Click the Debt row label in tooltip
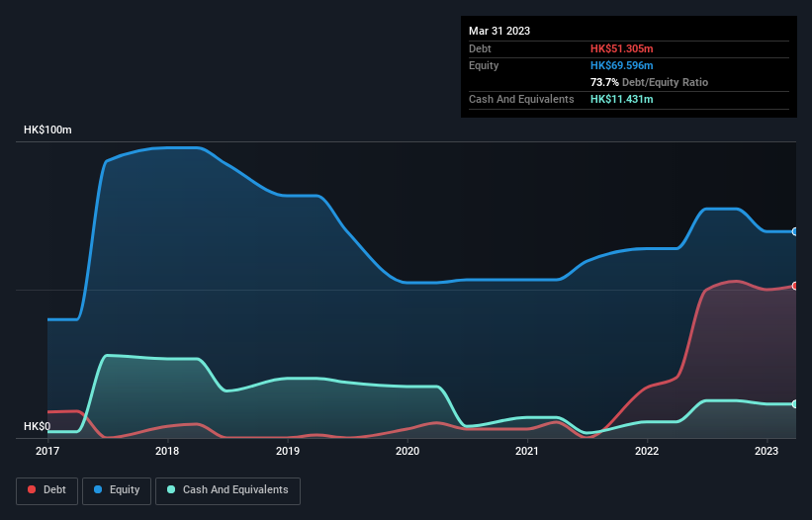Screen dimensions: 812x520 click(480, 48)
